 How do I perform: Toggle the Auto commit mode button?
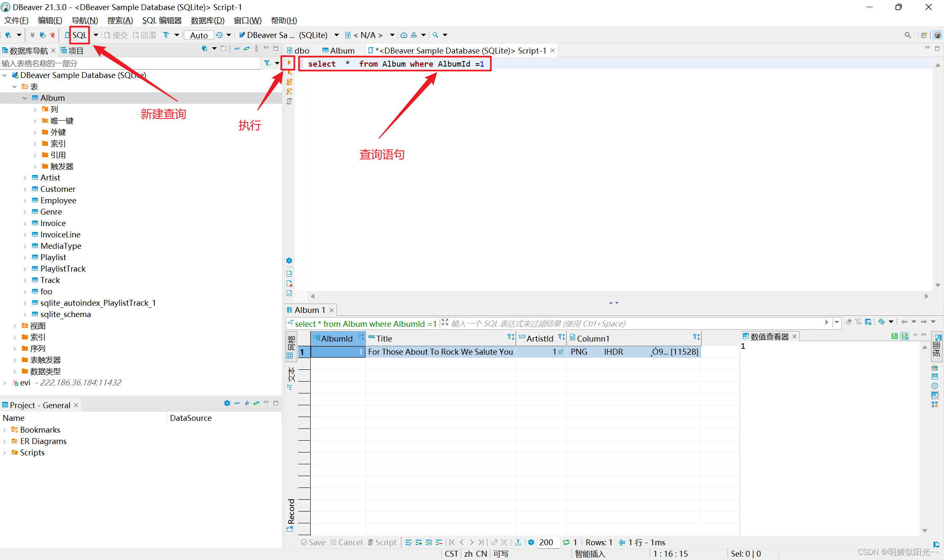pyautogui.click(x=199, y=35)
